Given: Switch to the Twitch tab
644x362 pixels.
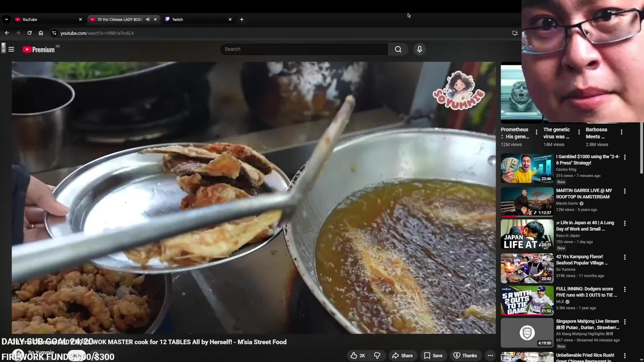Looking at the screenshot, I should pyautogui.click(x=199, y=19).
